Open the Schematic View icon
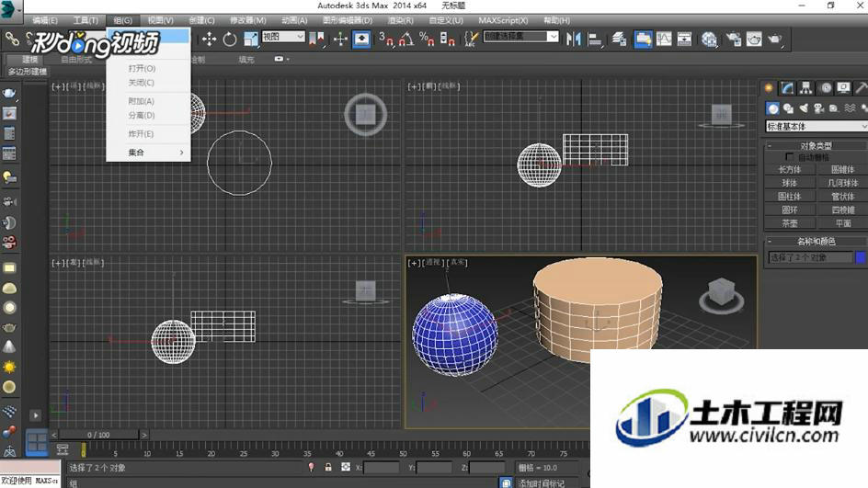 pos(684,39)
